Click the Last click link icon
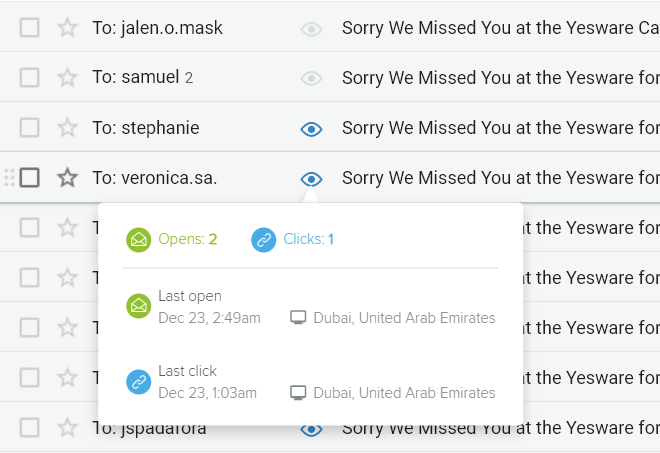Image resolution: width=660 pixels, height=453 pixels. tap(139, 381)
